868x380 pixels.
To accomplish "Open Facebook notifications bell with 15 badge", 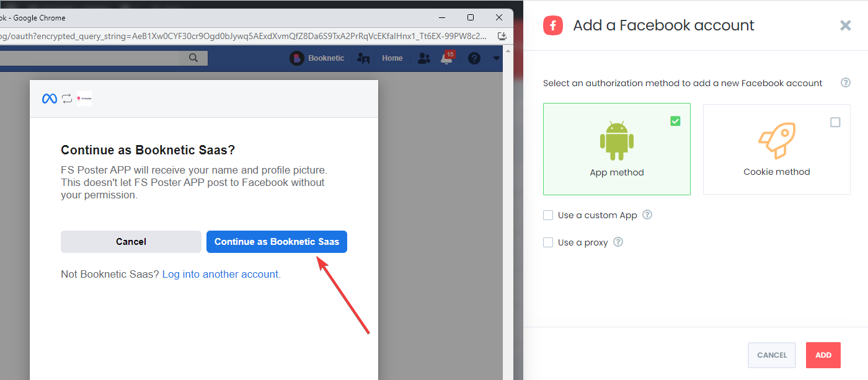I will point(447,58).
